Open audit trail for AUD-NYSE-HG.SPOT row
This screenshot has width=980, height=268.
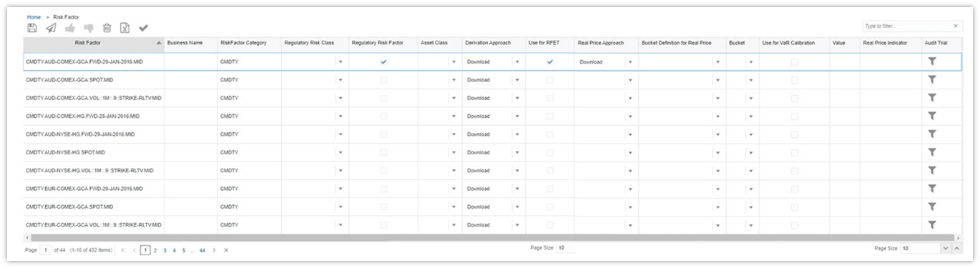click(x=932, y=152)
